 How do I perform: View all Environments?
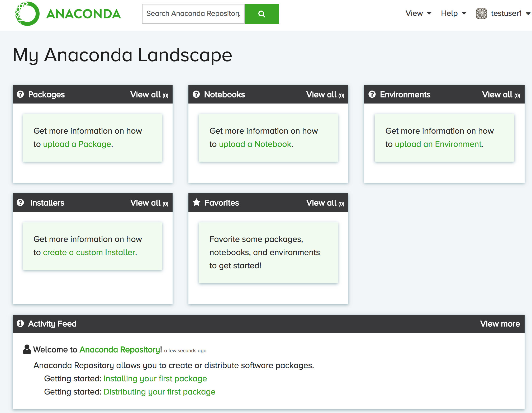[501, 95]
